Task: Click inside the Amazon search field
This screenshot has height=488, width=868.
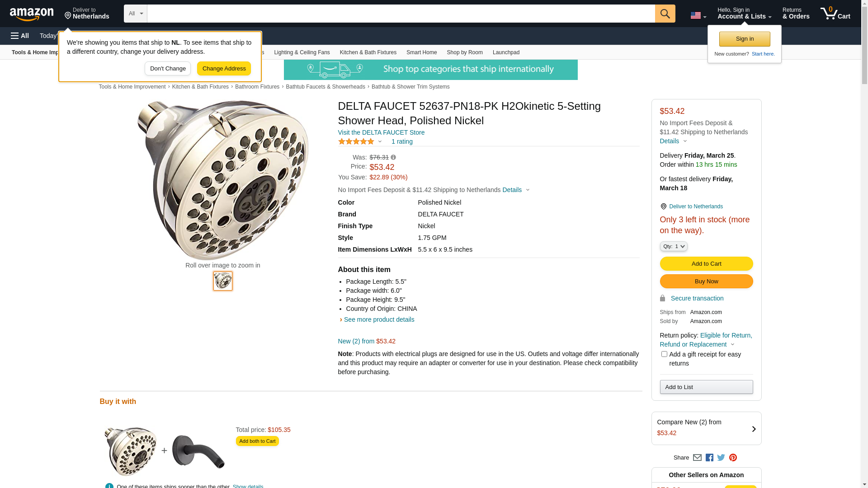Action: pyautogui.click(x=401, y=14)
